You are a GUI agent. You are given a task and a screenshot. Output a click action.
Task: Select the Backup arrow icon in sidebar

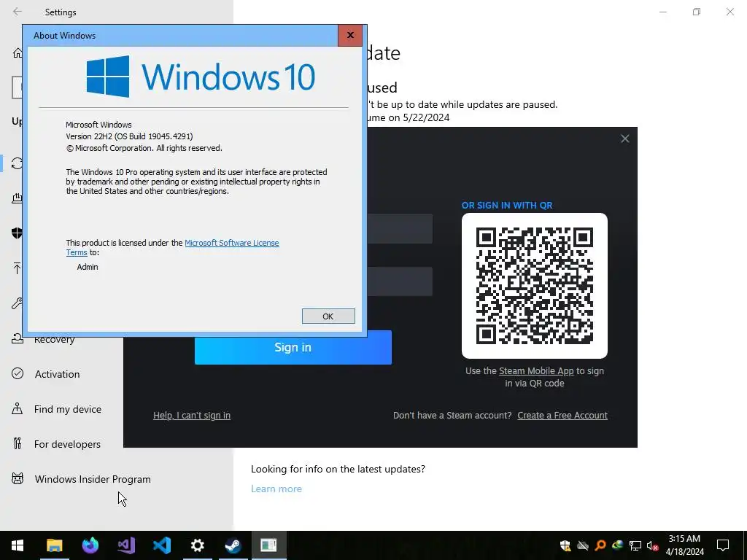(18, 268)
